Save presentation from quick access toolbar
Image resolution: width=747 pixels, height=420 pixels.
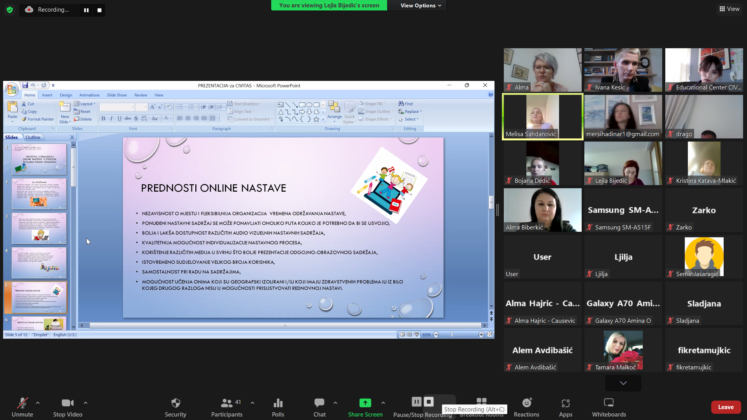point(25,85)
